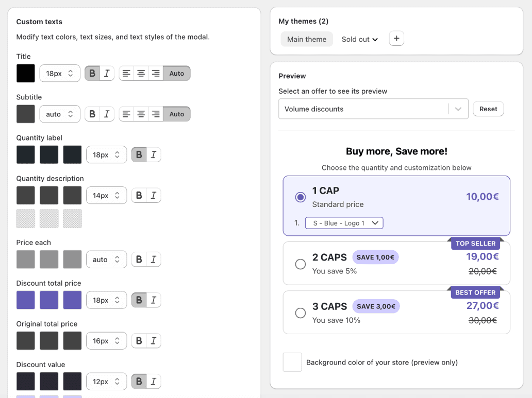Click the 'Buy more, Save more!' heading
This screenshot has width=532, height=398.
click(396, 151)
